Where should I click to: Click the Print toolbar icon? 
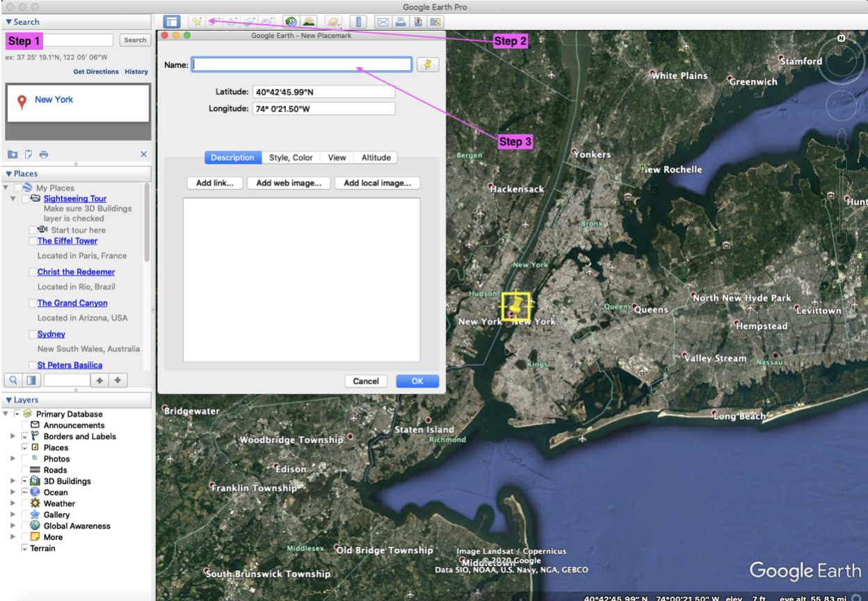400,21
